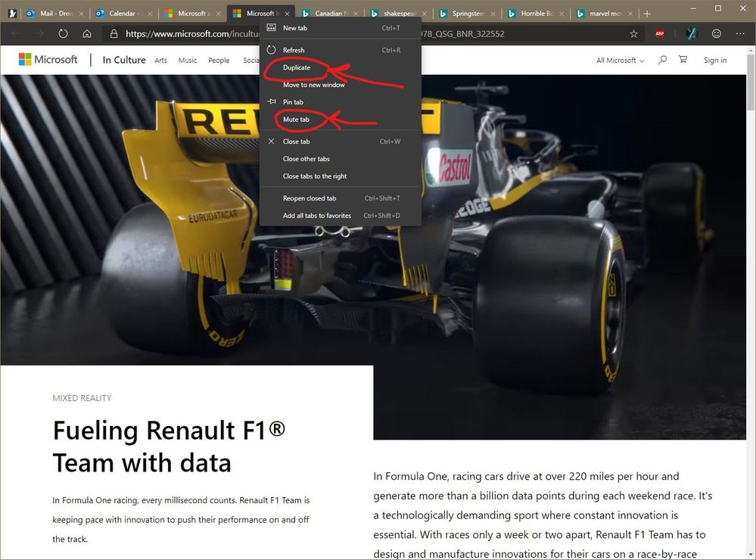Image resolution: width=756 pixels, height=560 pixels.
Task: Close the Calendar tab
Action: click(x=150, y=14)
